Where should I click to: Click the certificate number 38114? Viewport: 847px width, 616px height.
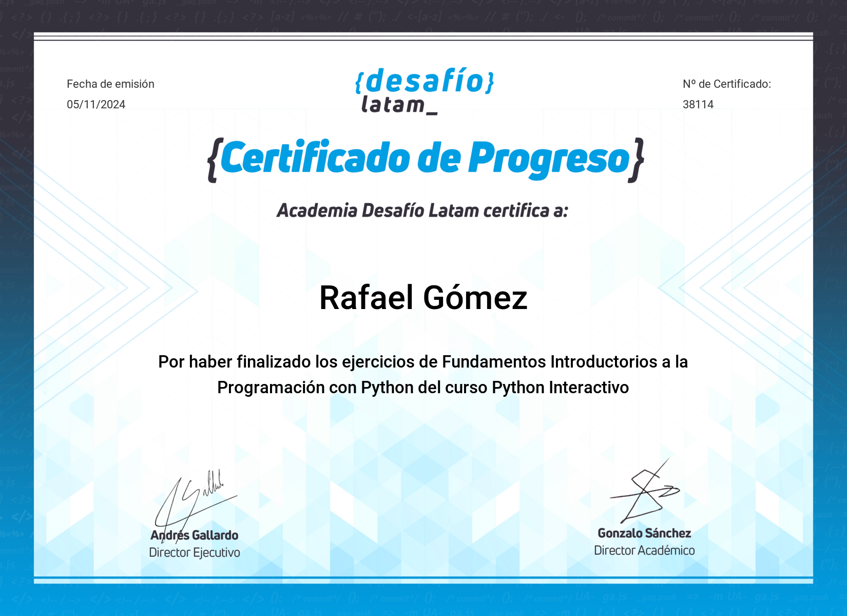click(x=698, y=104)
